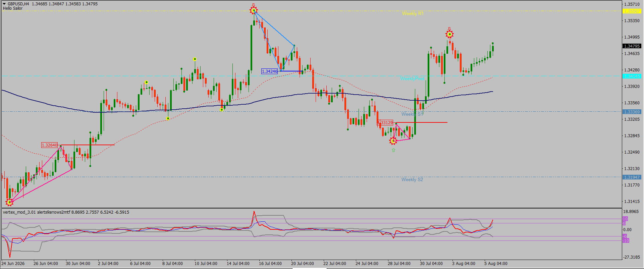644x269 pixels.
Task: Select the 'Weekly S2' level label
Action: click(x=412, y=179)
